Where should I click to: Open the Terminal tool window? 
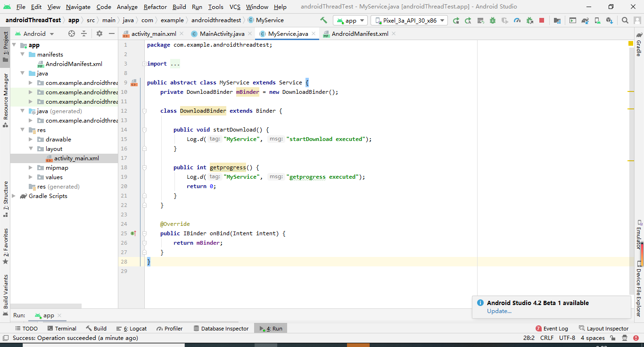coord(61,329)
